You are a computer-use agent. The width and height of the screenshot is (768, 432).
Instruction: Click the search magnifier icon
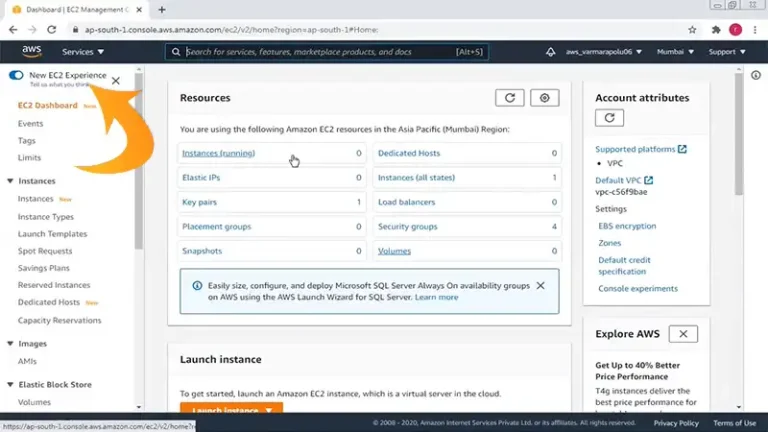176,52
